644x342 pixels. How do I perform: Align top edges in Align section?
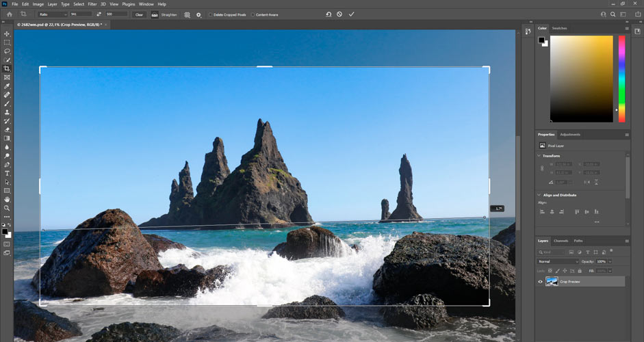[x=577, y=212]
